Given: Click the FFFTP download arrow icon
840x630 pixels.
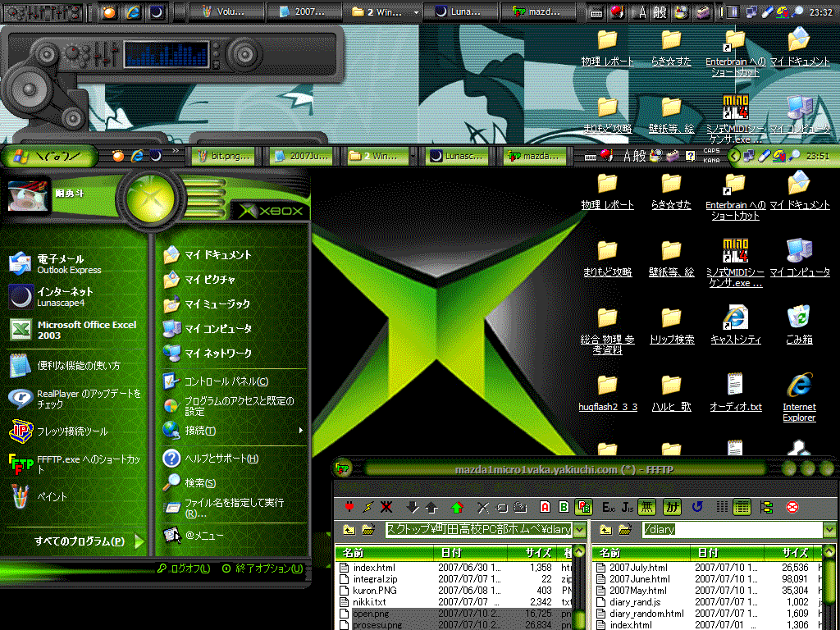Looking at the screenshot, I should point(413,506).
